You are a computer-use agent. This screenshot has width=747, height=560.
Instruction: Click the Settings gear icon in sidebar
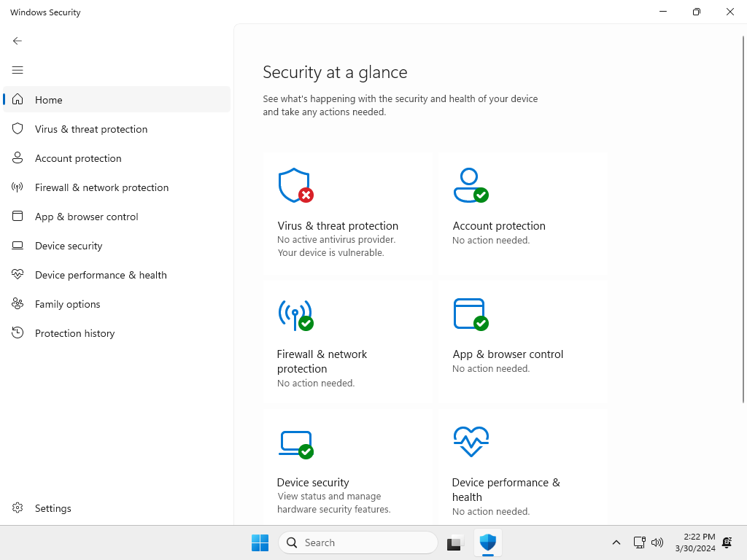tap(18, 507)
